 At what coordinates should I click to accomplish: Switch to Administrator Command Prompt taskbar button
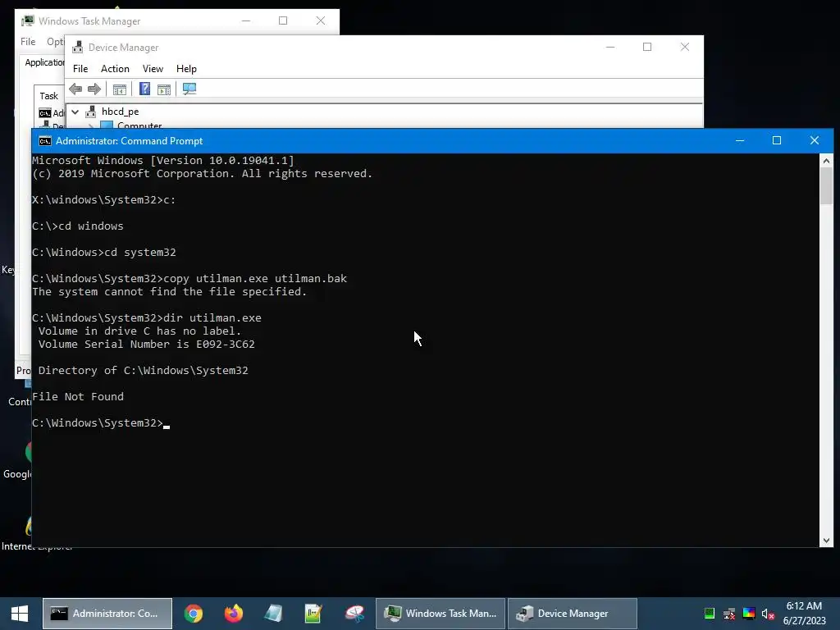click(x=107, y=614)
